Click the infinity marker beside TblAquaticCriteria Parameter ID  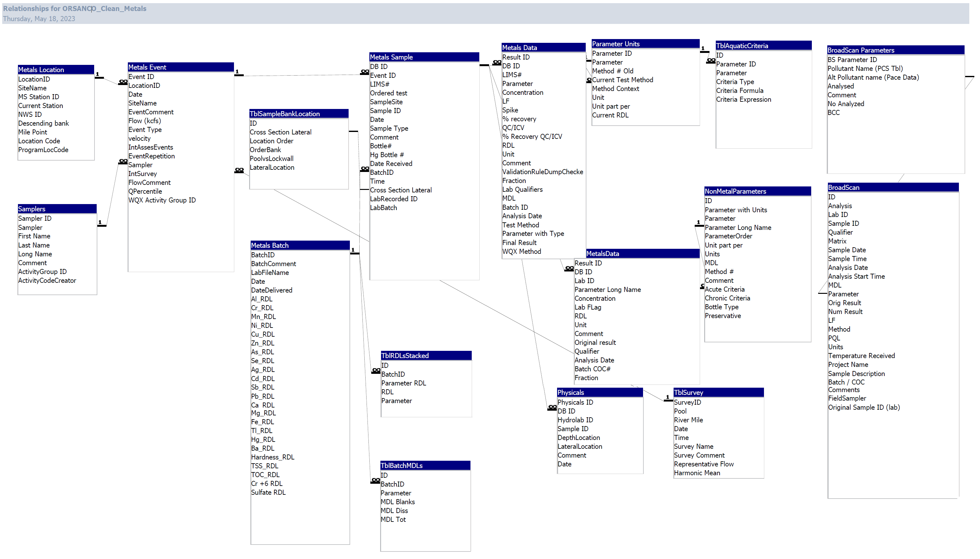pos(711,61)
